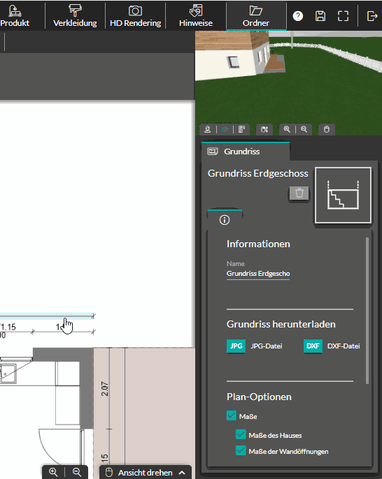
Task: Switch to the Ordner tab
Action: (x=256, y=16)
